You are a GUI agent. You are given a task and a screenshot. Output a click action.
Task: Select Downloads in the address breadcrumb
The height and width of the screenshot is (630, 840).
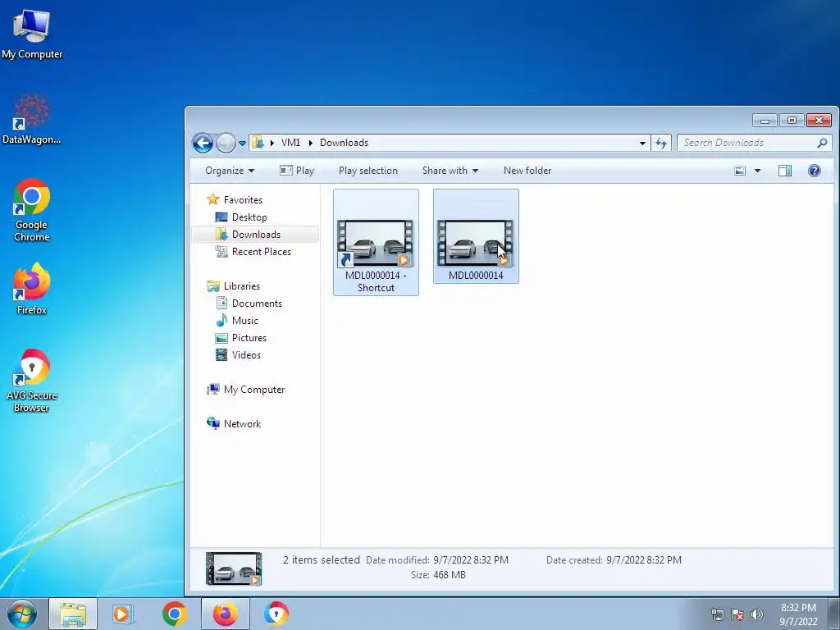pyautogui.click(x=344, y=143)
